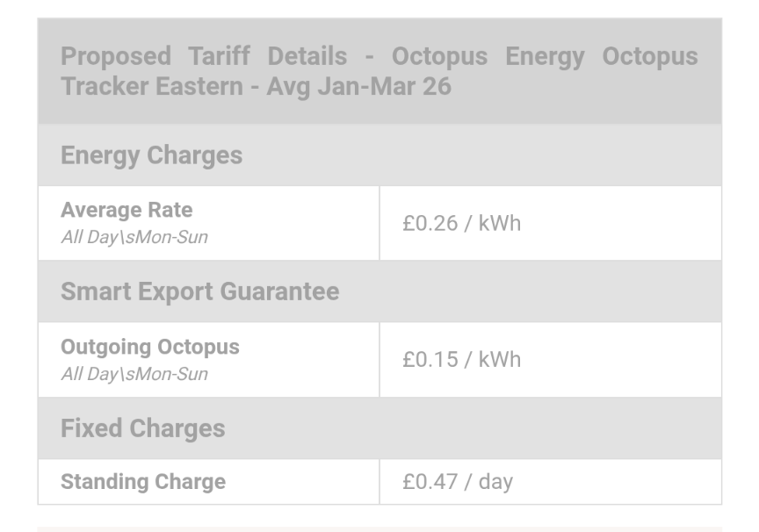Click the kWh unit beside £0.15
Viewport: 759px width, 532px height.
pyautogui.click(x=499, y=360)
